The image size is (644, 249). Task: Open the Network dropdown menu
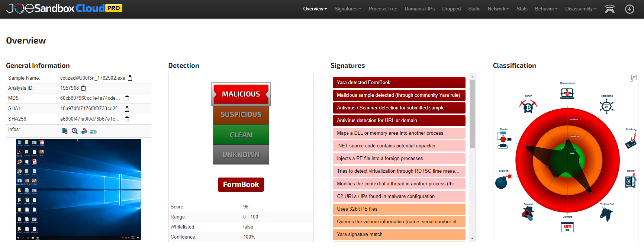point(498,9)
